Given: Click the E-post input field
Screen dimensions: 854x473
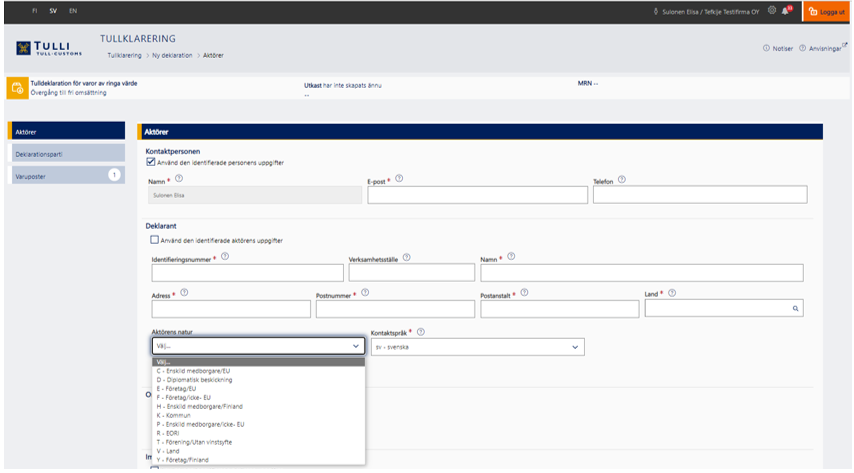Looking at the screenshot, I should coord(476,195).
